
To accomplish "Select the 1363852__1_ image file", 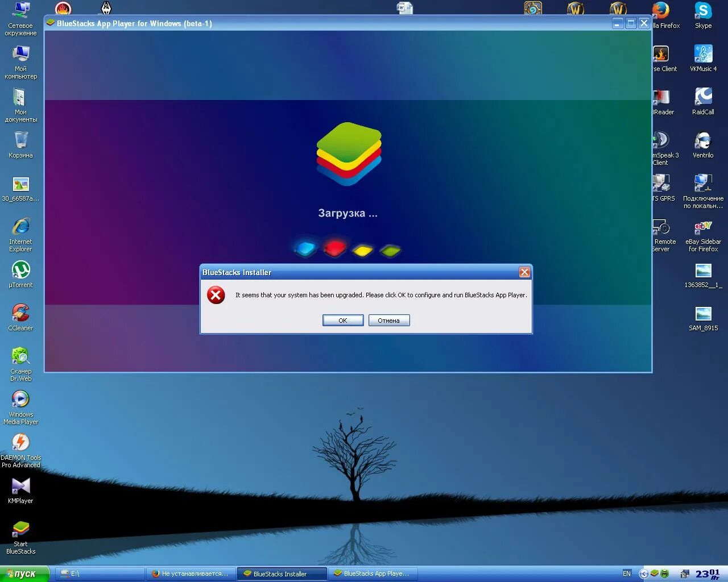I will point(704,275).
